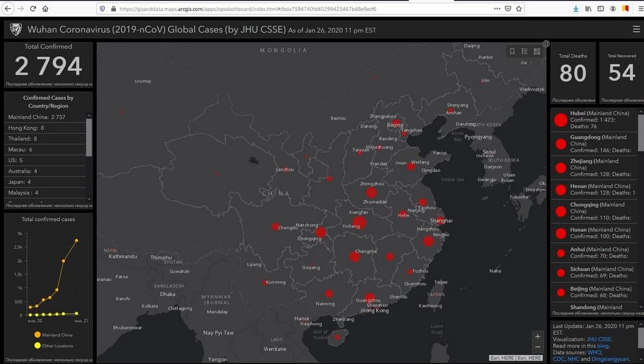Click the browser address bar URL
Viewport: 644px width, 364px height.
(x=258, y=9)
